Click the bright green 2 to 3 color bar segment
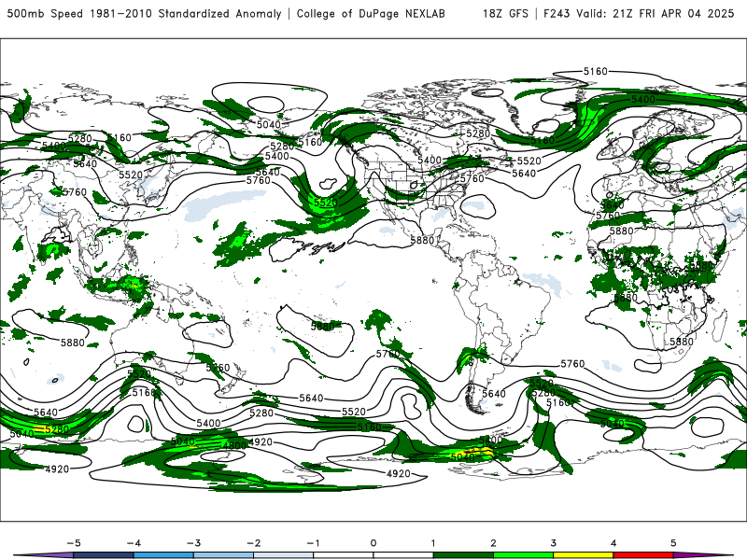The height and width of the screenshot is (560, 747). 523,555
